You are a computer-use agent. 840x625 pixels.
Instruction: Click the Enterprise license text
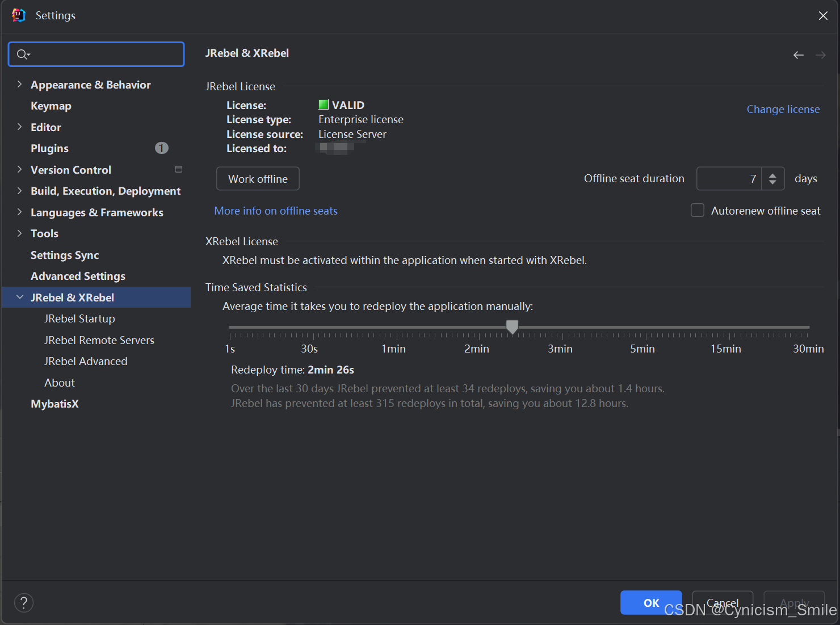[x=361, y=119]
